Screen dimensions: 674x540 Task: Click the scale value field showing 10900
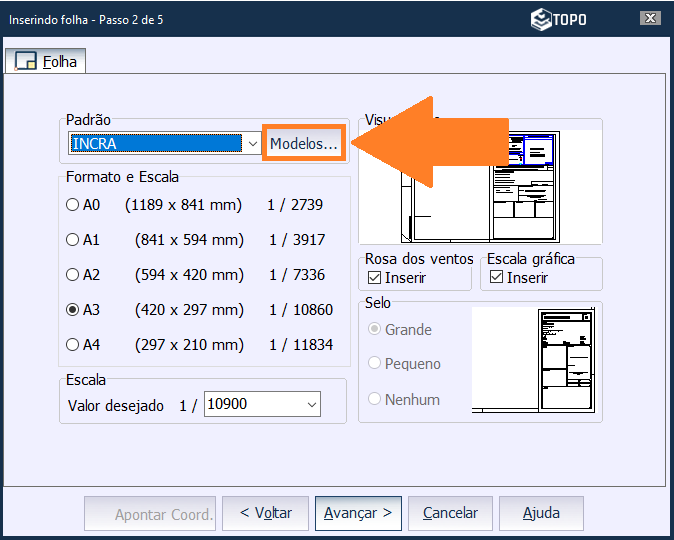coord(253,405)
